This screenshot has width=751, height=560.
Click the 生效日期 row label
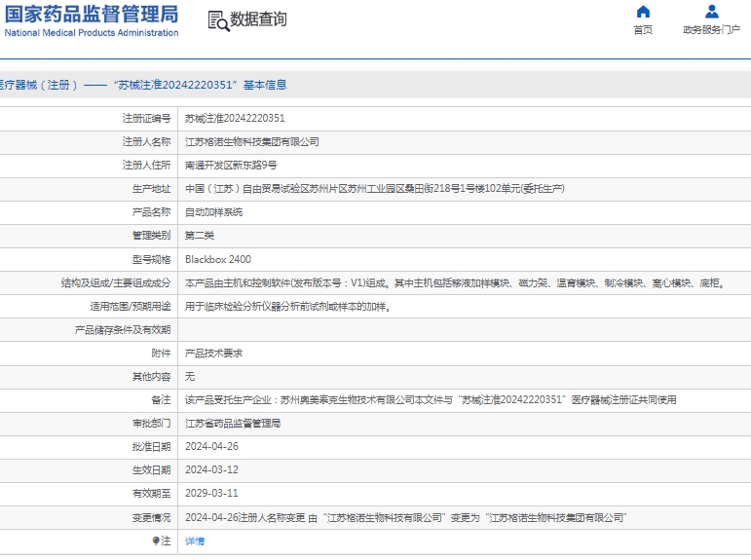click(151, 470)
